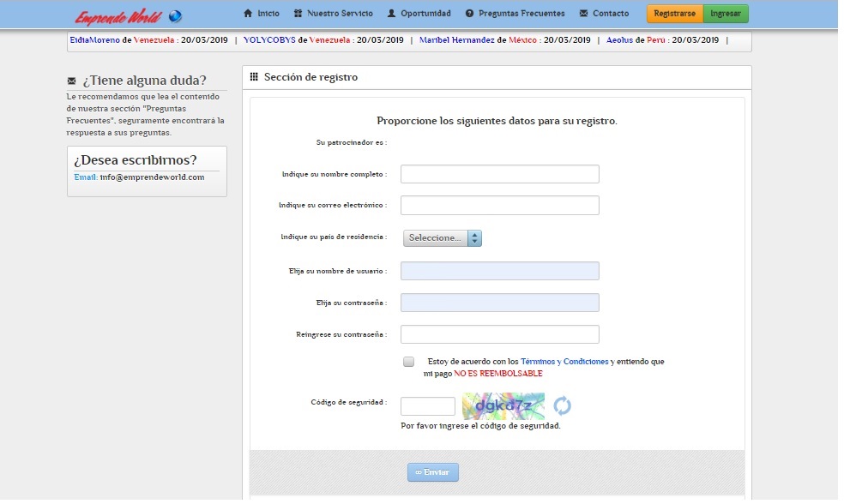Open the Términos y Condiciones link

[564, 362]
